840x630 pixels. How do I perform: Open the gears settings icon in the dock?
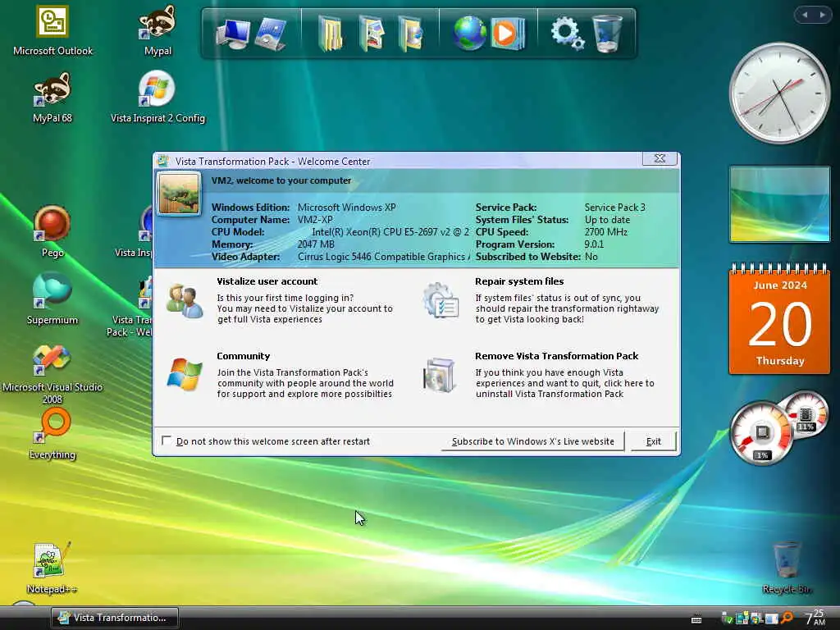click(568, 33)
